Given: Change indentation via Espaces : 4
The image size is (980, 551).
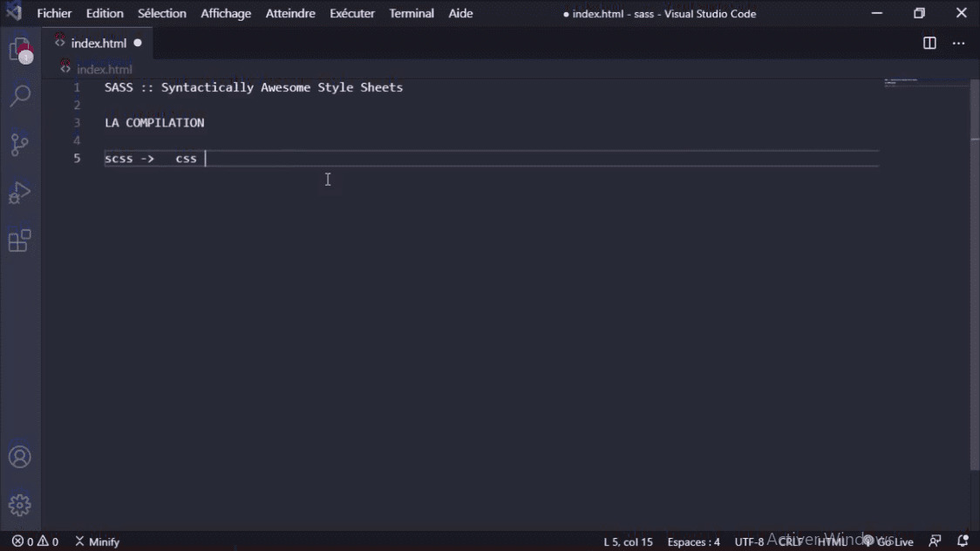Looking at the screenshot, I should [x=693, y=541].
